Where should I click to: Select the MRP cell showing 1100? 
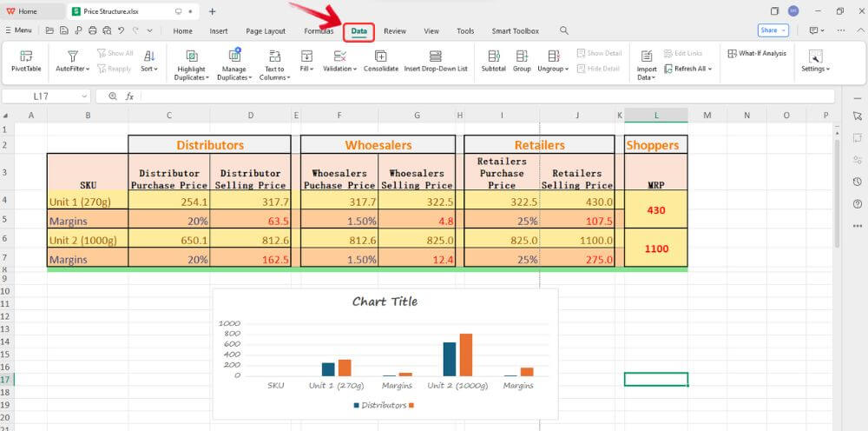tap(656, 249)
